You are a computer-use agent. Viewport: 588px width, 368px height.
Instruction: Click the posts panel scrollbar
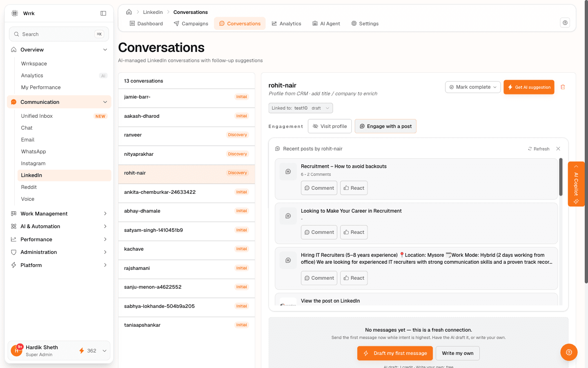[x=561, y=177]
